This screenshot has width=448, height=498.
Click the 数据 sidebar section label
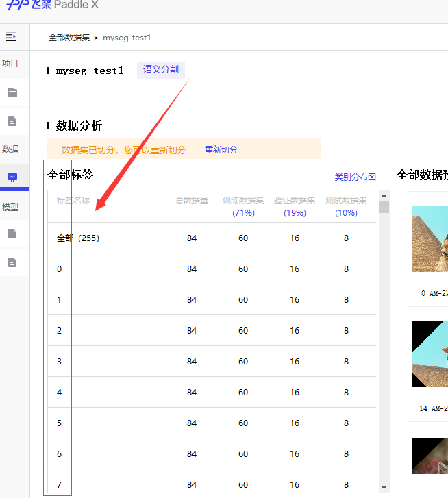point(10,149)
